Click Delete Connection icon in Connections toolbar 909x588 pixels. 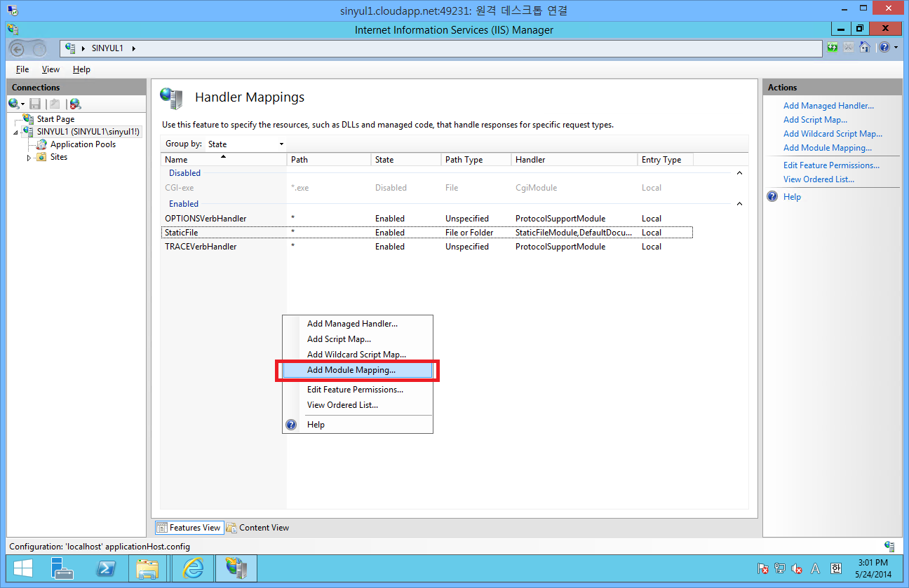(x=75, y=104)
